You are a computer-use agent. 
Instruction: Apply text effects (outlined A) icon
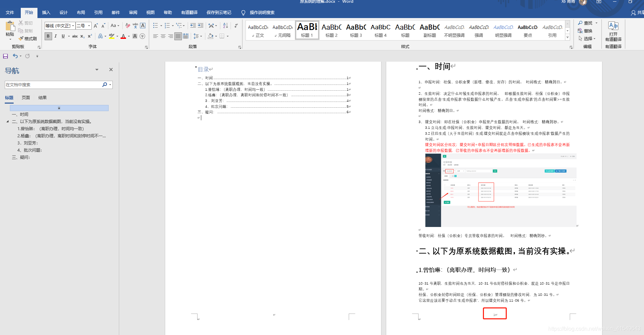(100, 36)
